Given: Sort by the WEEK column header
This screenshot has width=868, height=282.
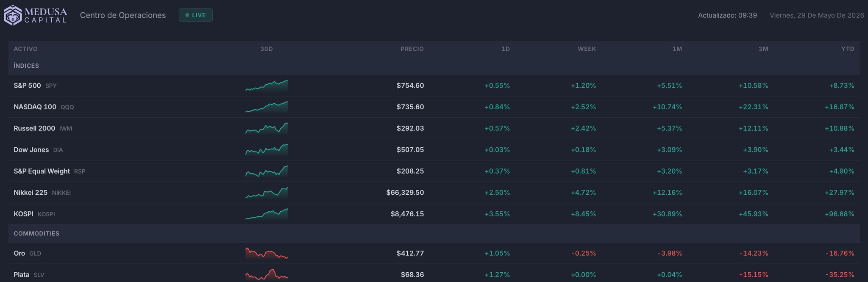Looking at the screenshot, I should (x=587, y=49).
